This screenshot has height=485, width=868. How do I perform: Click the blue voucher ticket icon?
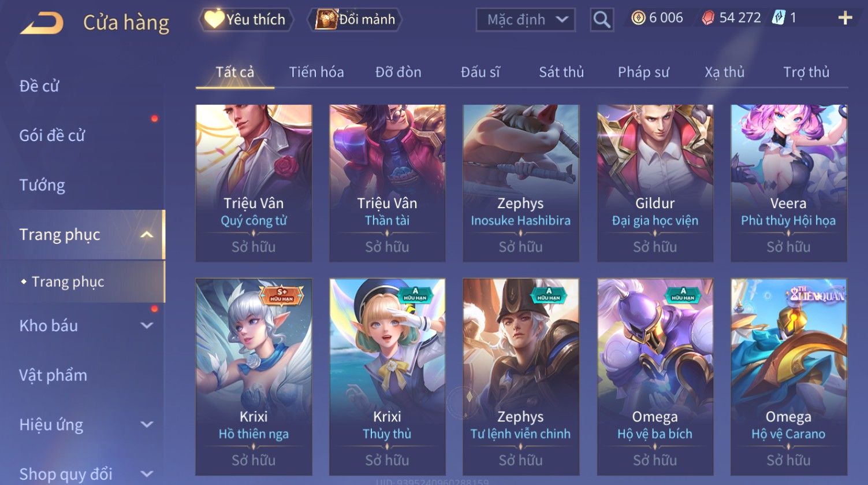[x=778, y=18]
